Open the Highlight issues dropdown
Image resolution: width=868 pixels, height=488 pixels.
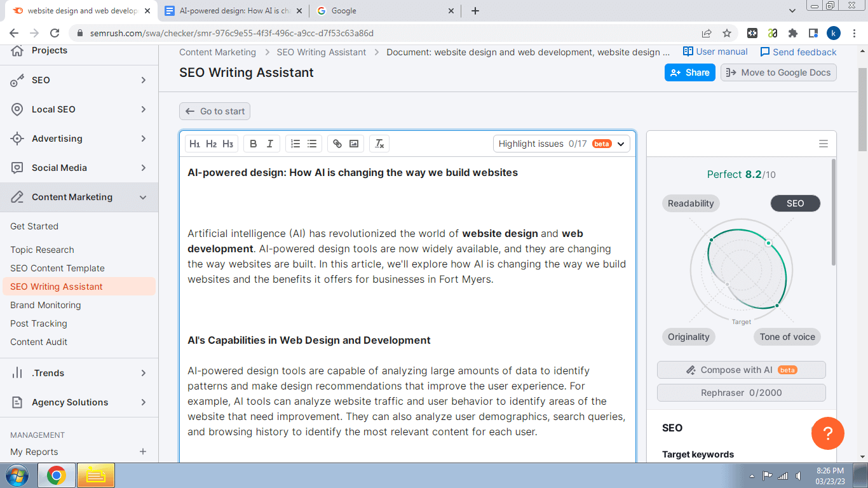tap(562, 144)
